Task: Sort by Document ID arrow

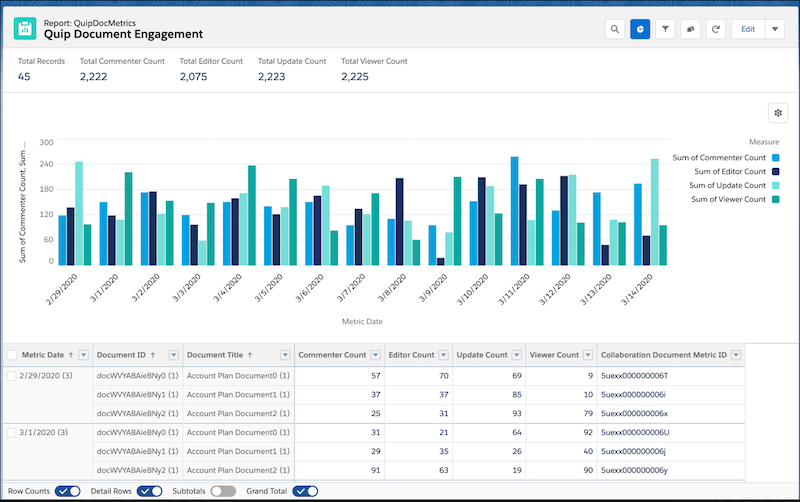Action: click(153, 355)
